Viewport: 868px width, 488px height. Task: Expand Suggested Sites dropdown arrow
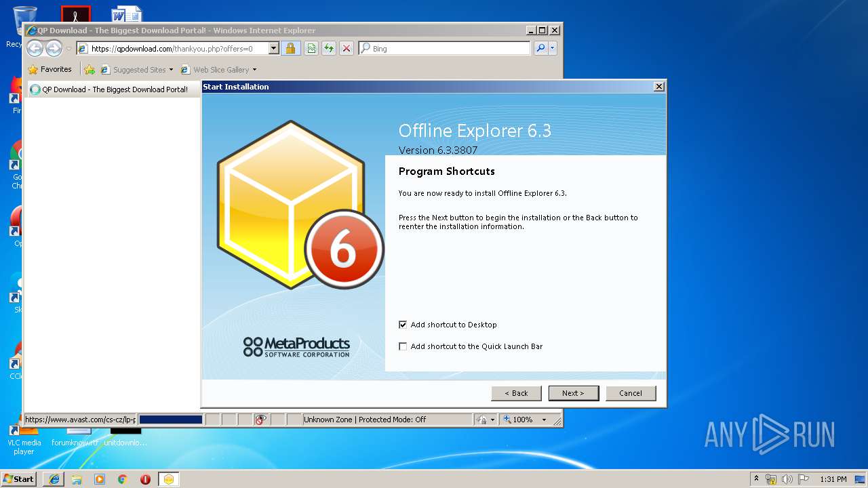pos(171,70)
